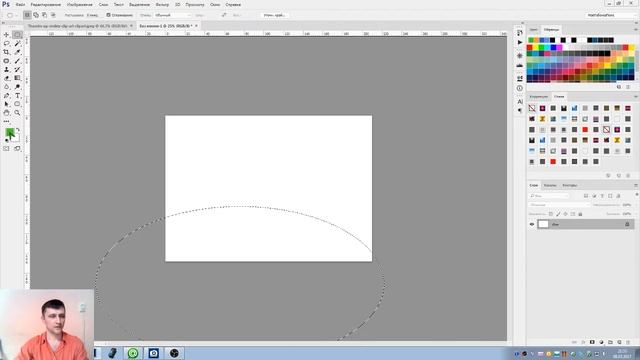Screen dimensions: 640x360
Task: Switch to the first document tab
Action: coord(78,26)
